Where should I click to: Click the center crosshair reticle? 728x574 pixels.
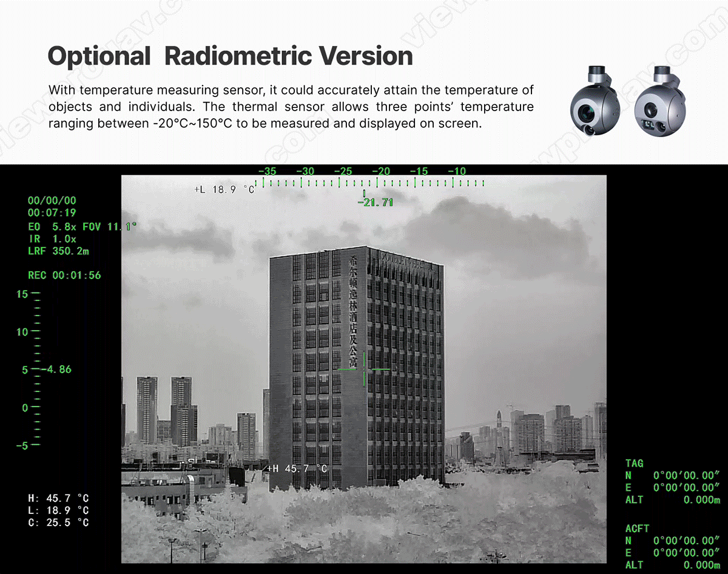pos(363,368)
